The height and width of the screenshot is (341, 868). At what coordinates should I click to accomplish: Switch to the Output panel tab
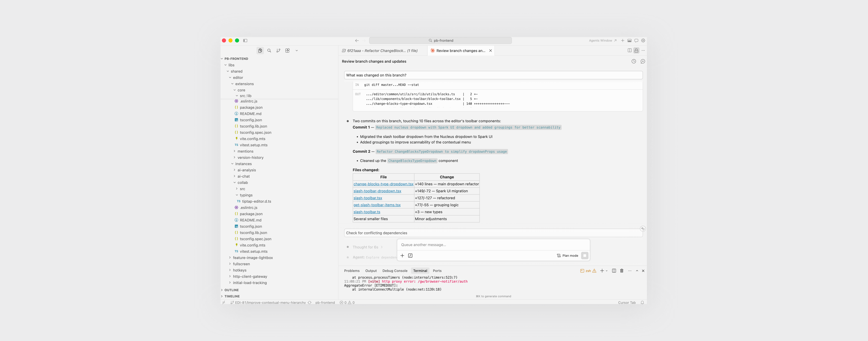[371, 271]
